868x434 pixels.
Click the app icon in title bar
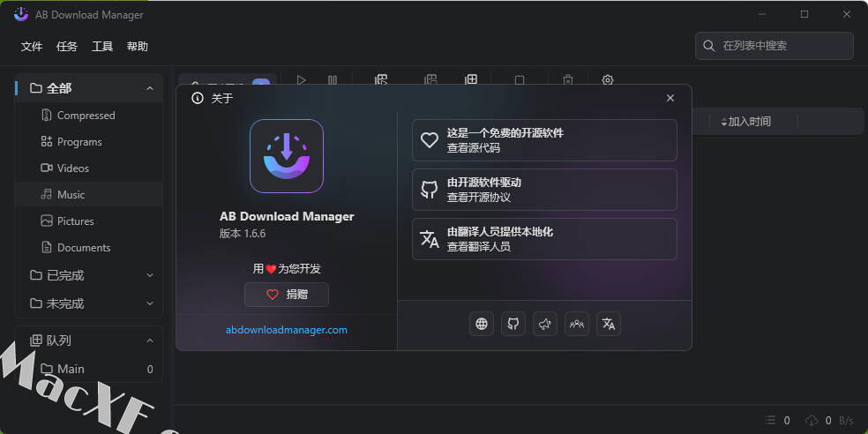21,14
